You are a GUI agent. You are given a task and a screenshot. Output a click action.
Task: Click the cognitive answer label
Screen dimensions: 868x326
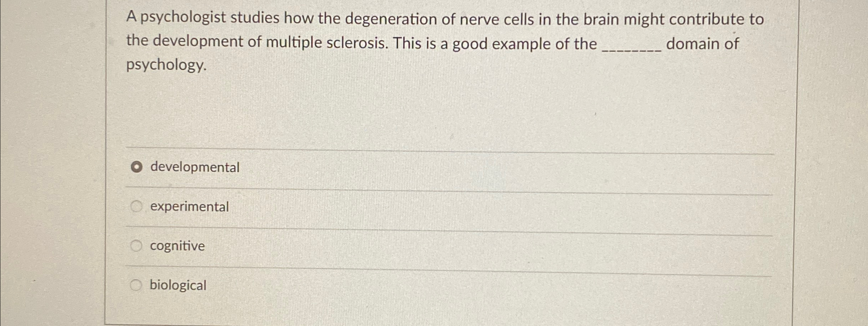[x=177, y=246]
